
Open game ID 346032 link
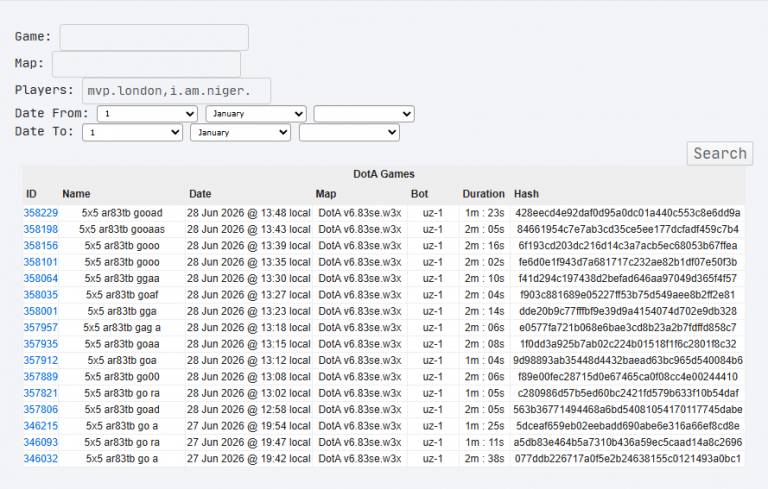pos(41,459)
